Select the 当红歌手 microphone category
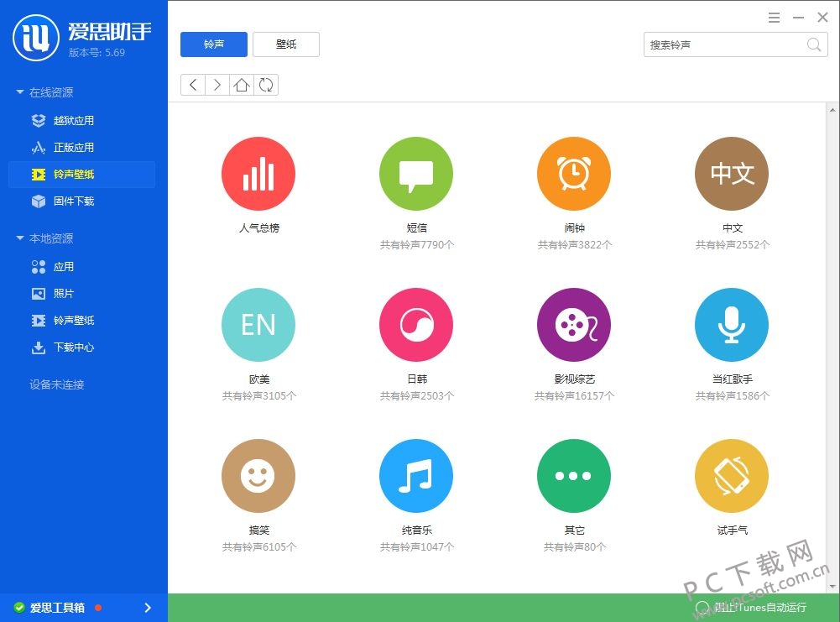The height and width of the screenshot is (622, 840). click(x=731, y=325)
